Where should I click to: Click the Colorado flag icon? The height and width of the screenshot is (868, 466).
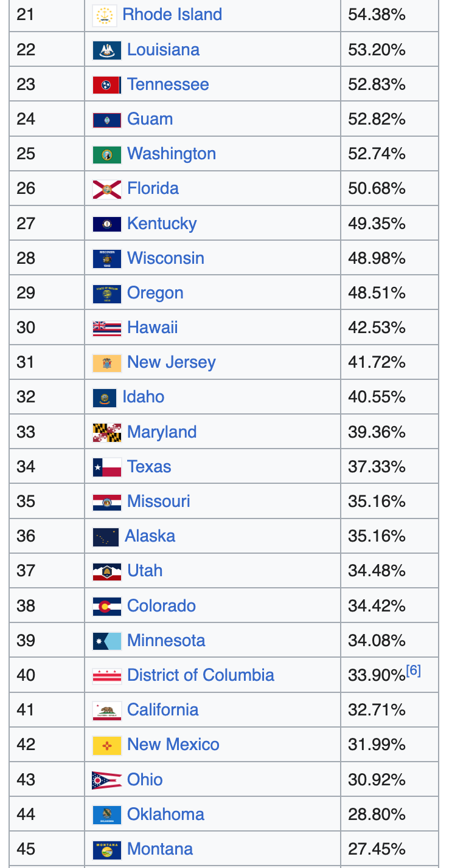pos(107,607)
